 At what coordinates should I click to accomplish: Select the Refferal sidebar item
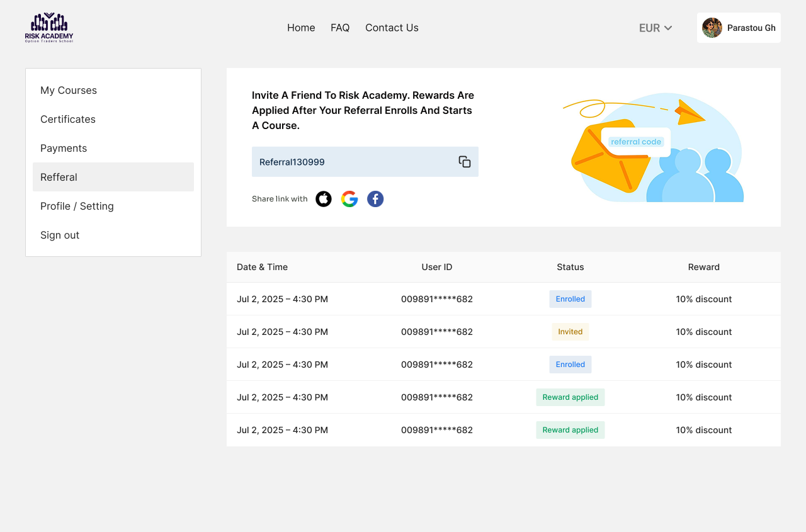pos(59,177)
